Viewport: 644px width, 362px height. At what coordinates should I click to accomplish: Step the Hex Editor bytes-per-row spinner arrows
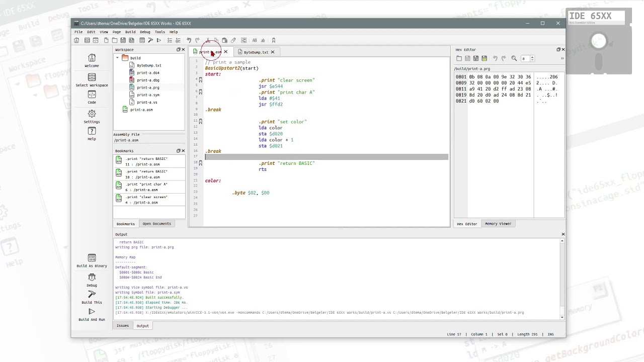(x=532, y=58)
